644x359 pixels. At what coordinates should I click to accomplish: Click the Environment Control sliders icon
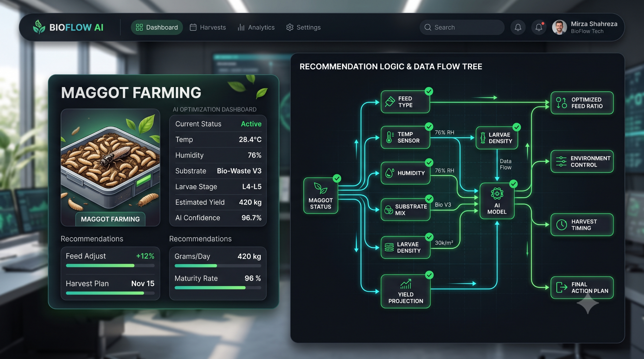561,161
